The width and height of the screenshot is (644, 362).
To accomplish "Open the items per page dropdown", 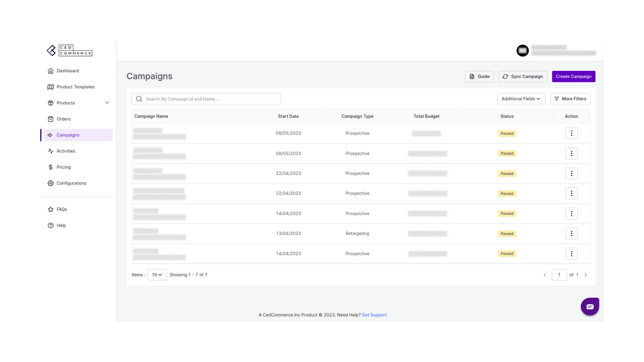I will click(157, 275).
